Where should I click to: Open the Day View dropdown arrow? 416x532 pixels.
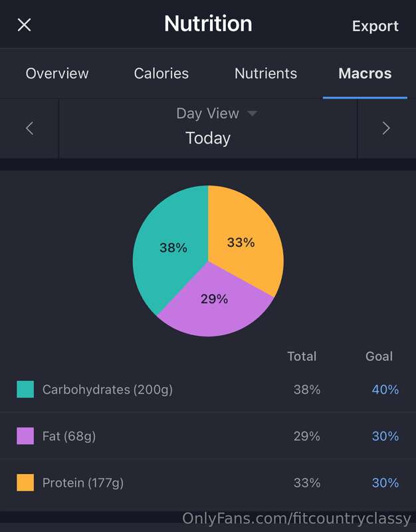tap(252, 113)
